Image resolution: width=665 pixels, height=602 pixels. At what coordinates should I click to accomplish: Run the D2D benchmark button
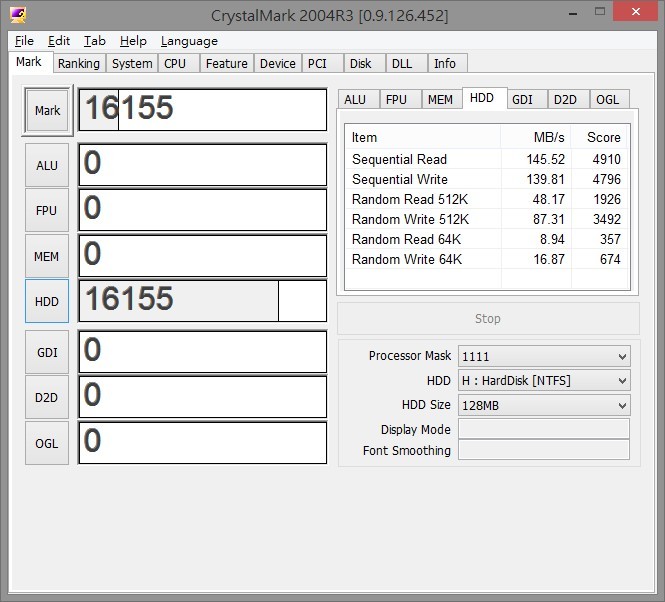47,397
